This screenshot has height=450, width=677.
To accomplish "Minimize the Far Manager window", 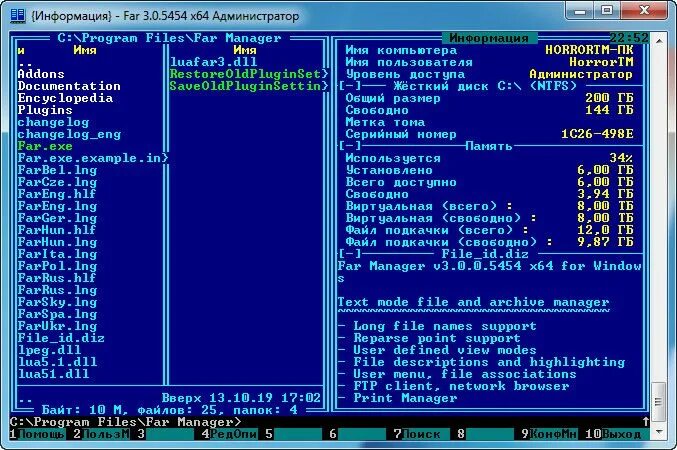I will pyautogui.click(x=581, y=10).
